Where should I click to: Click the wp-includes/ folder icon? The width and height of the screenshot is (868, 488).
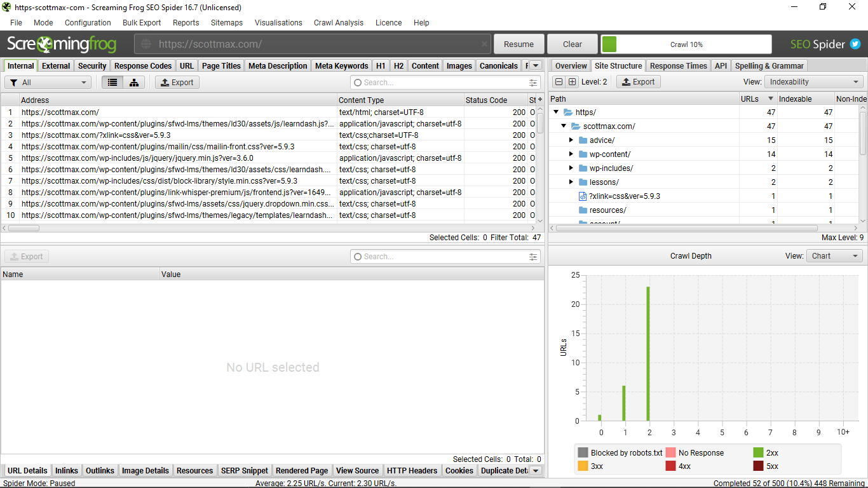pos(583,168)
